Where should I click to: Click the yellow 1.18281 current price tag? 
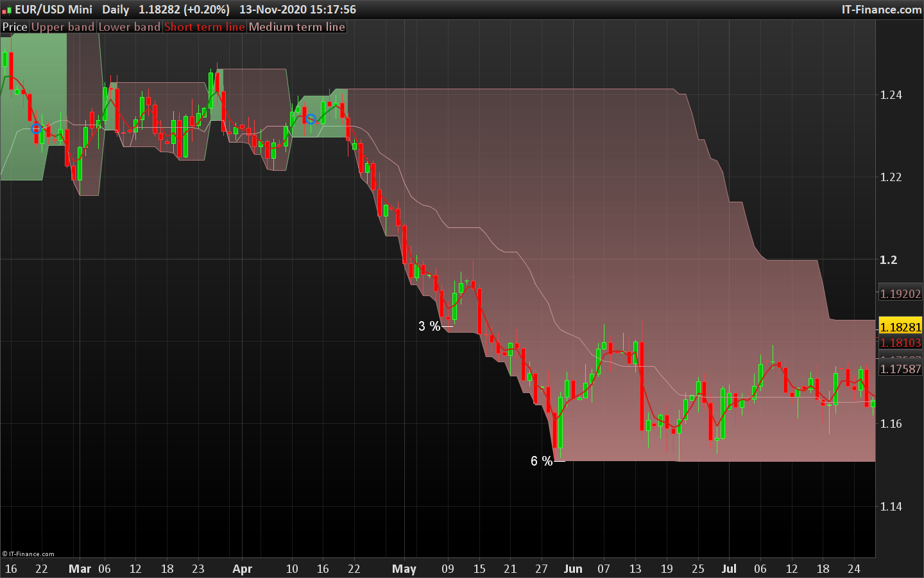[901, 327]
